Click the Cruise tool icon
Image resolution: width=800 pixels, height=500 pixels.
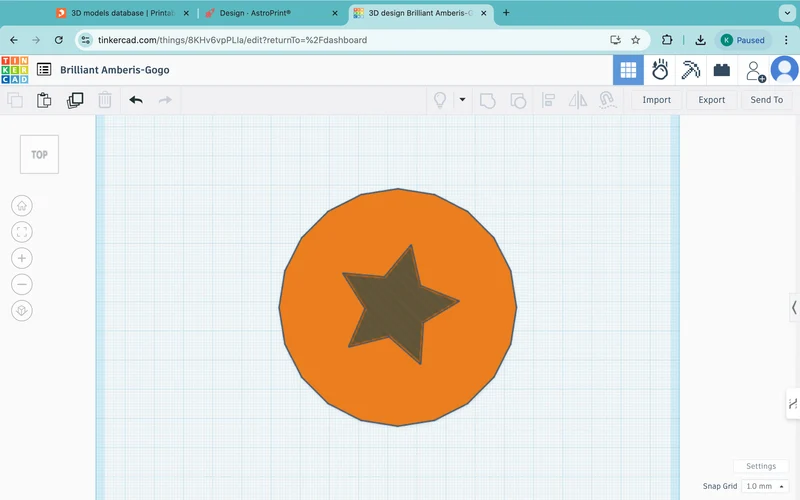[607, 100]
